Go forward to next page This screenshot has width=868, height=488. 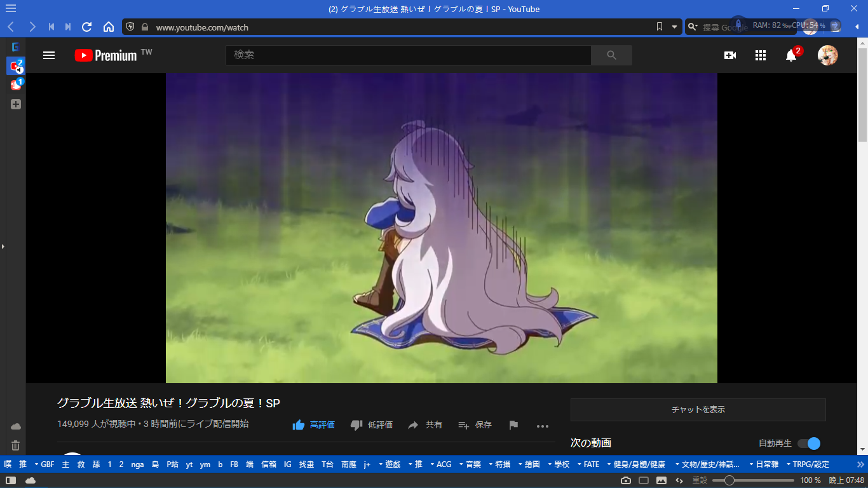(32, 27)
